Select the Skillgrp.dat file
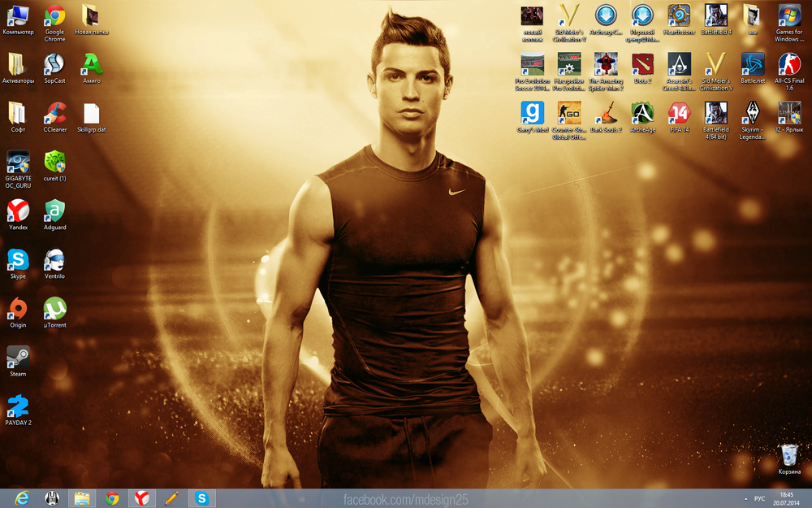 click(91, 114)
